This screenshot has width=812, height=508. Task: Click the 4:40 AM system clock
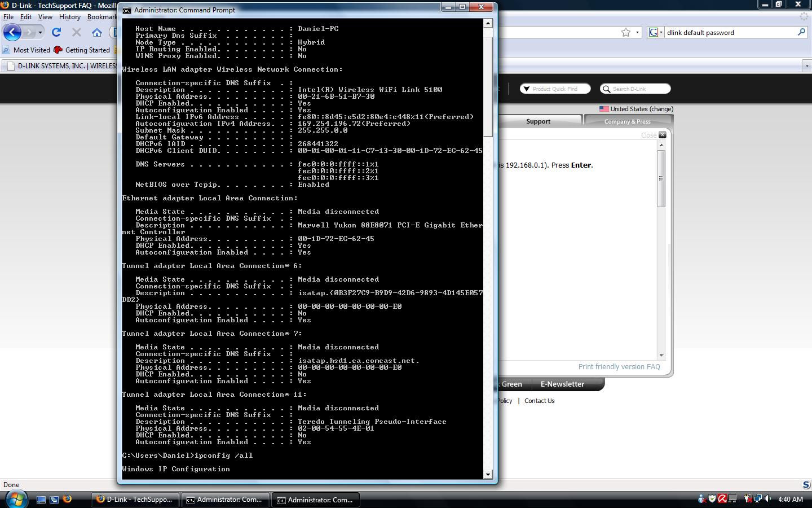(790, 500)
